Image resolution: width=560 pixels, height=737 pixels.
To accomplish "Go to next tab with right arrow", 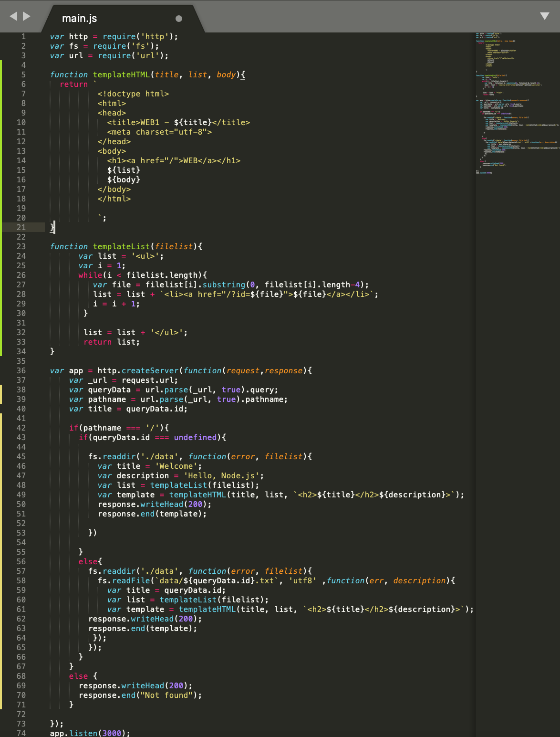I will click(27, 16).
